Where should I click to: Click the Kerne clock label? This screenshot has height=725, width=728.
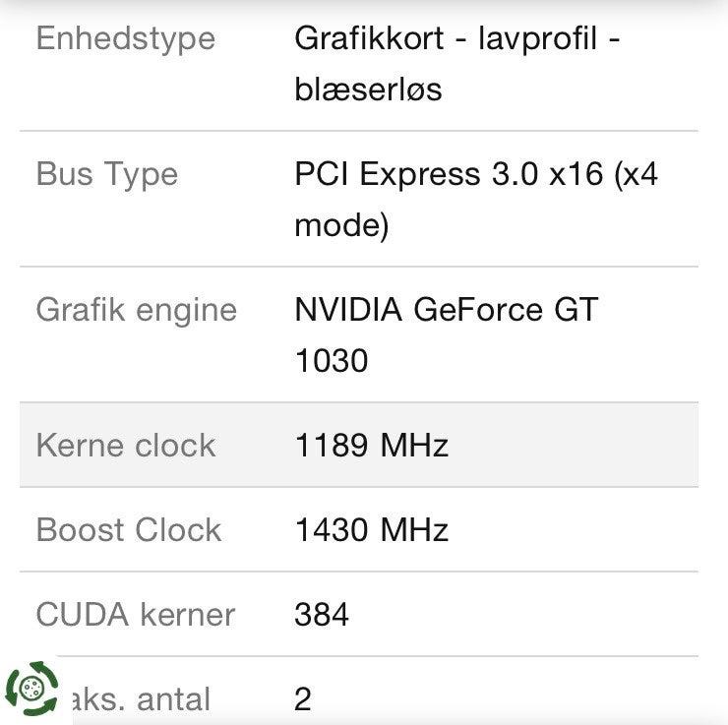pyautogui.click(x=126, y=445)
